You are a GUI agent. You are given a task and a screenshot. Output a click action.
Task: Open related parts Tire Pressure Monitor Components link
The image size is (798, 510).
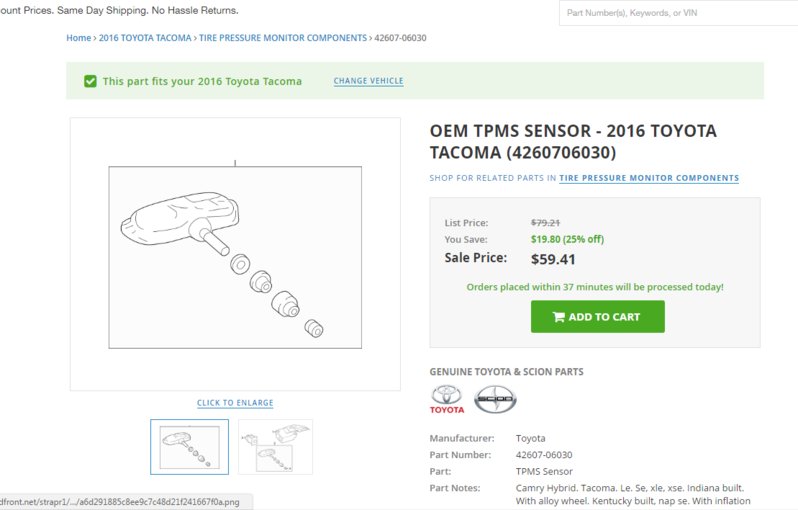point(649,178)
